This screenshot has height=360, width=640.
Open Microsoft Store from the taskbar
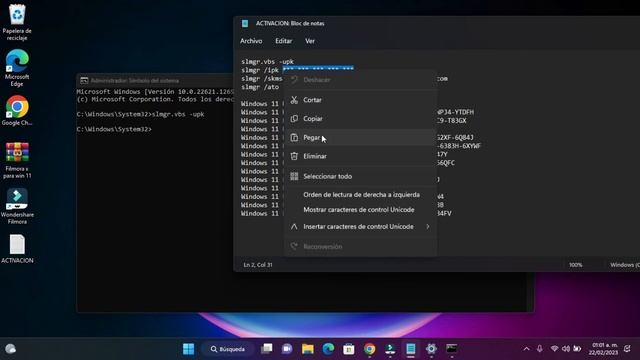click(349, 349)
